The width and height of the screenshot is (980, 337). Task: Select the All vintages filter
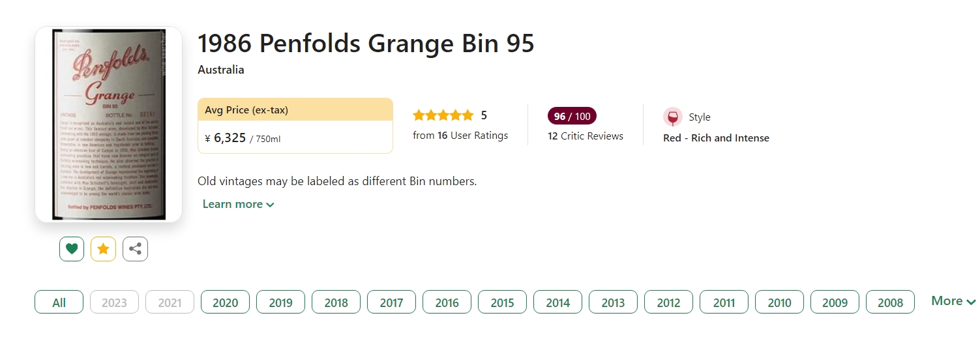tap(59, 302)
